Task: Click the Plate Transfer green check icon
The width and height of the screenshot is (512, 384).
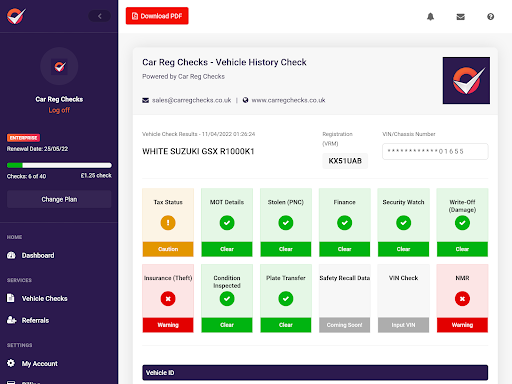Action: click(x=286, y=299)
